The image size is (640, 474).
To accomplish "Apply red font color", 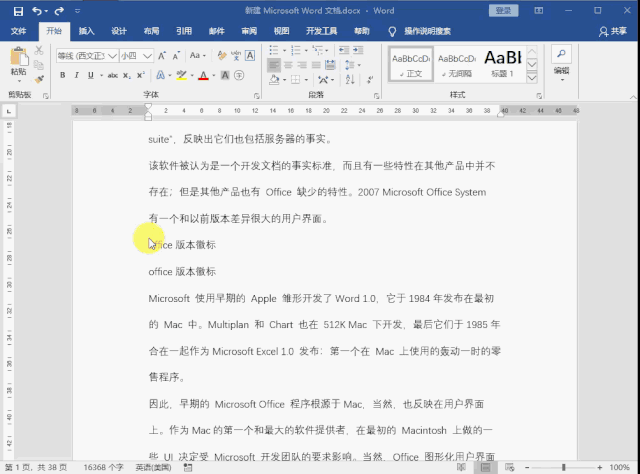I will [203, 75].
